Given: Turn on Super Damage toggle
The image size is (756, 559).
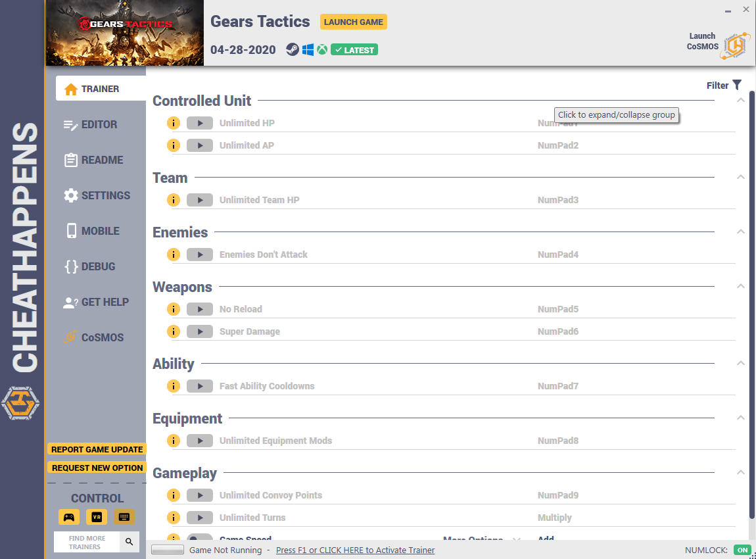Looking at the screenshot, I should coord(200,331).
